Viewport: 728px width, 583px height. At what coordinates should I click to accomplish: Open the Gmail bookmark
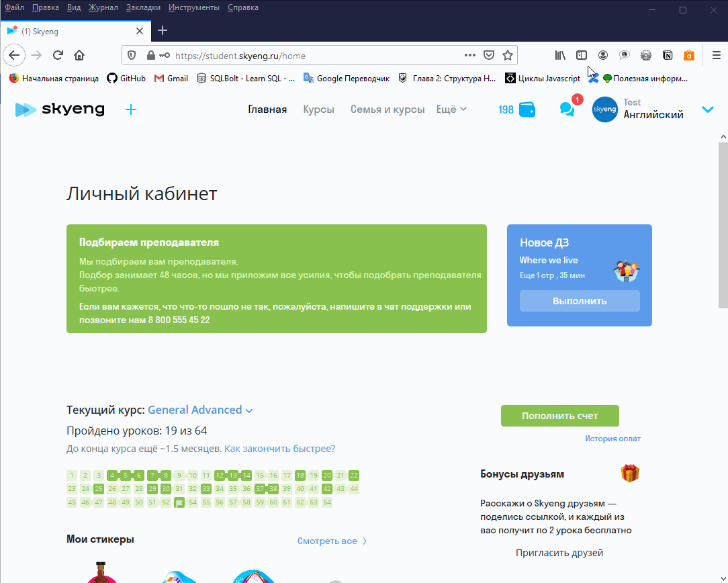click(171, 79)
